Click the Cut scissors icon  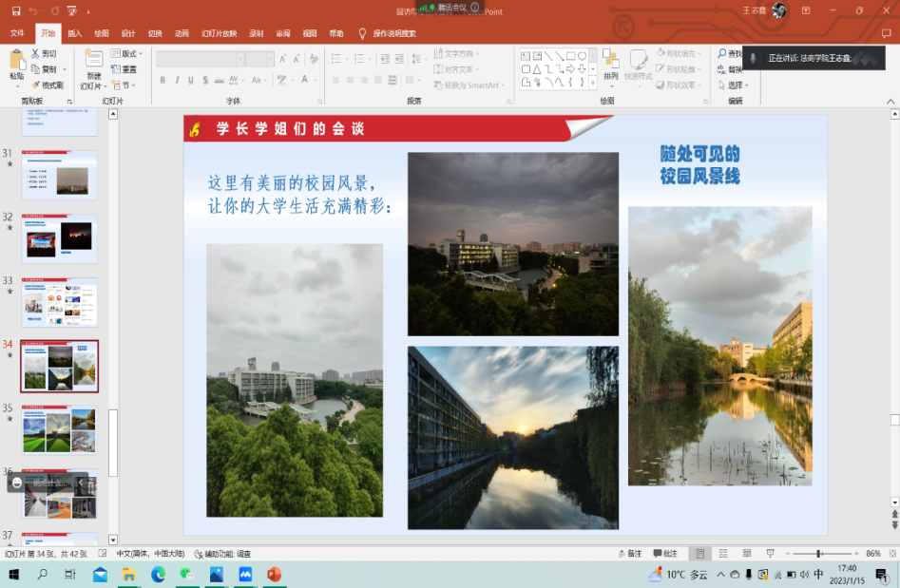pos(36,54)
